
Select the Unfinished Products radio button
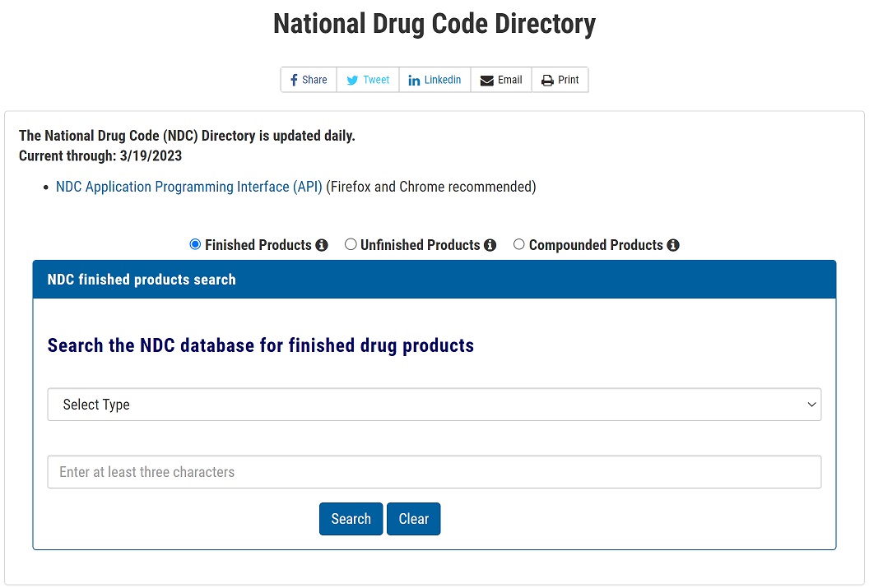pyautogui.click(x=351, y=243)
